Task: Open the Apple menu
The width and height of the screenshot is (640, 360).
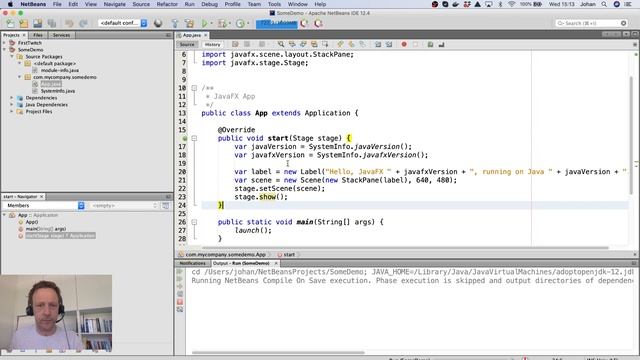Action: coord(10,4)
